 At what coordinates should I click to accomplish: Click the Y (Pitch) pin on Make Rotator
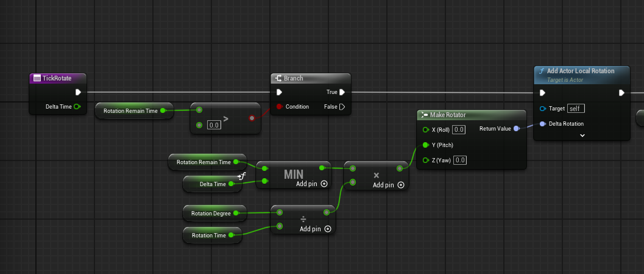(425, 145)
